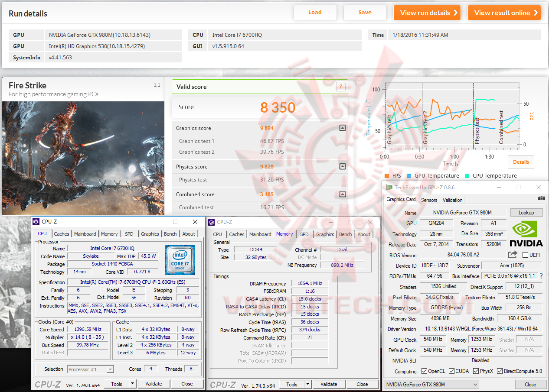Toggle the CUDA checkbox
The image size is (549, 392).
click(x=452, y=371)
